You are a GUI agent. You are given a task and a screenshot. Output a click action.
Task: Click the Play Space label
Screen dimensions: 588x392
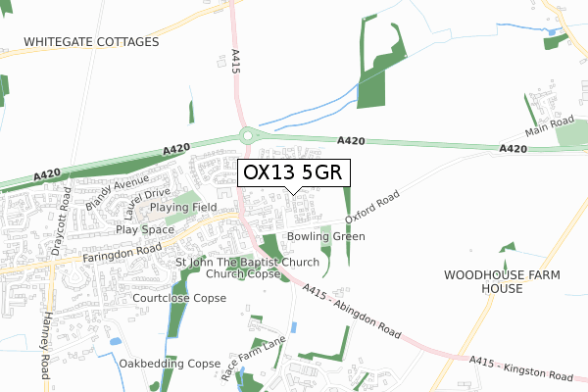pyautogui.click(x=145, y=229)
